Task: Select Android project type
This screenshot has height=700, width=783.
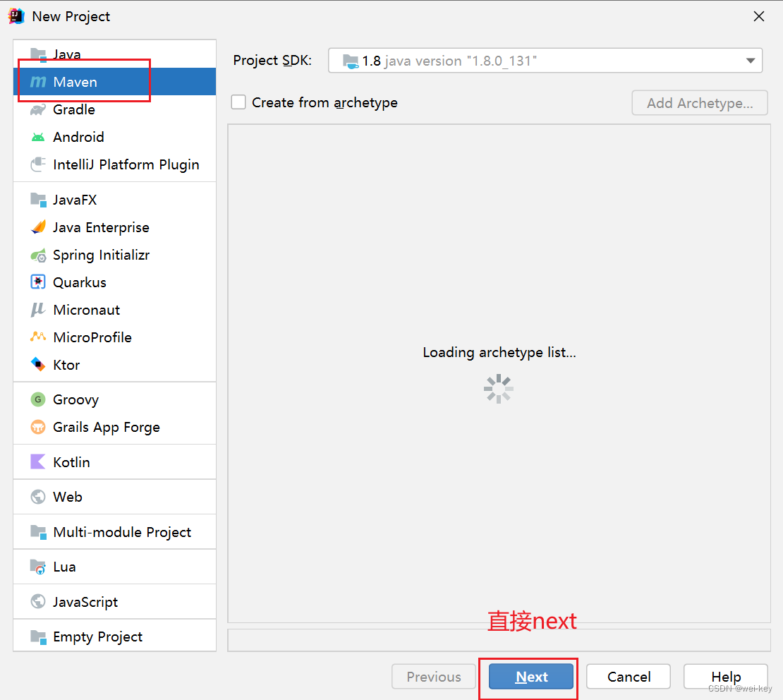Action: (114, 137)
